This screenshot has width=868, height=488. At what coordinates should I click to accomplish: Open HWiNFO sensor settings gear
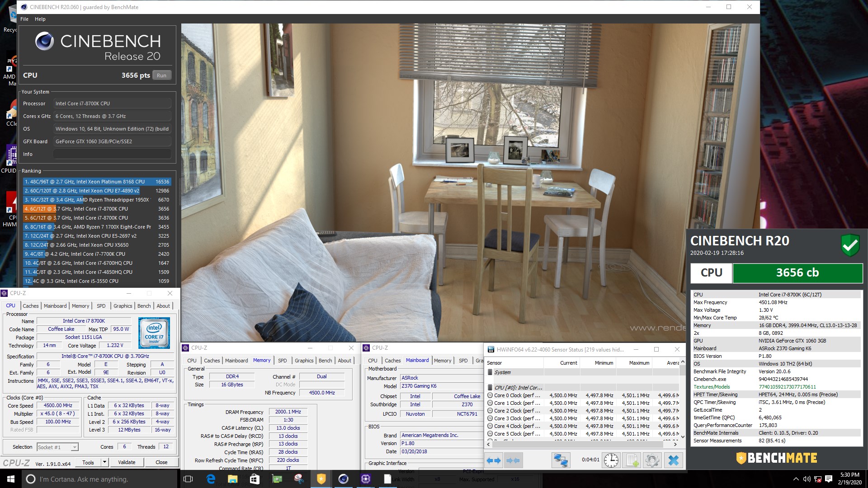(x=652, y=460)
